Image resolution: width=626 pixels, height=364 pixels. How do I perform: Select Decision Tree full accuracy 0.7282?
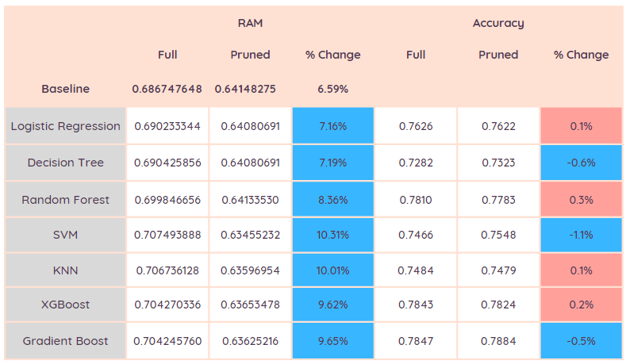click(415, 163)
